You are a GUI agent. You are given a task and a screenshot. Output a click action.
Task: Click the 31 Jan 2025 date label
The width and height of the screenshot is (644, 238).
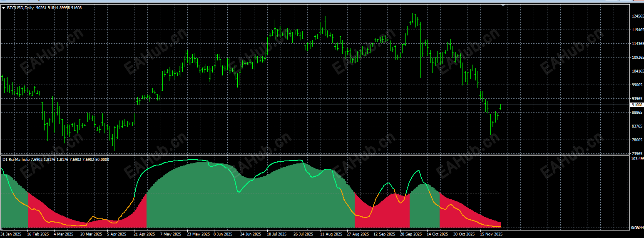[11, 234]
